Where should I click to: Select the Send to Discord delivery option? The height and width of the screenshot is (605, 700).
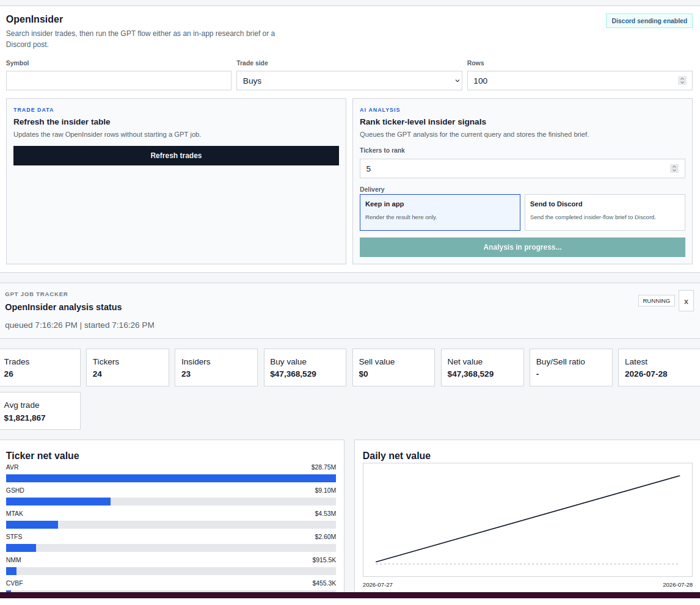click(605, 212)
